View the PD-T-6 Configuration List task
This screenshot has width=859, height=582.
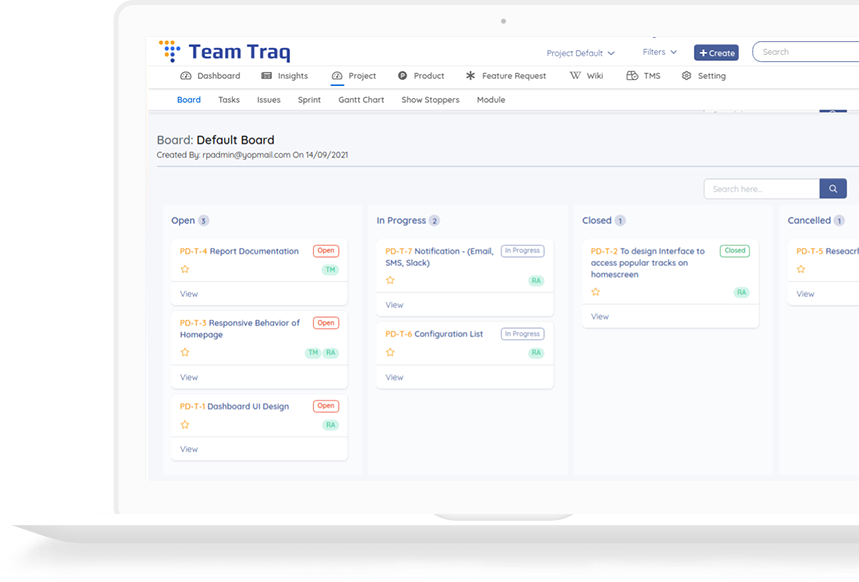(x=394, y=377)
